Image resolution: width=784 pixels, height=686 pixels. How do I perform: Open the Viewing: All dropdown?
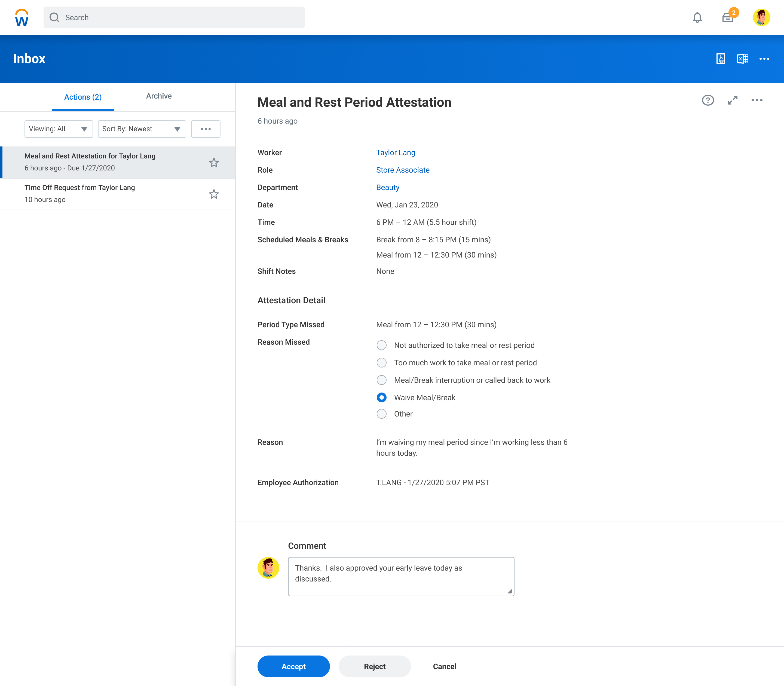pos(59,129)
